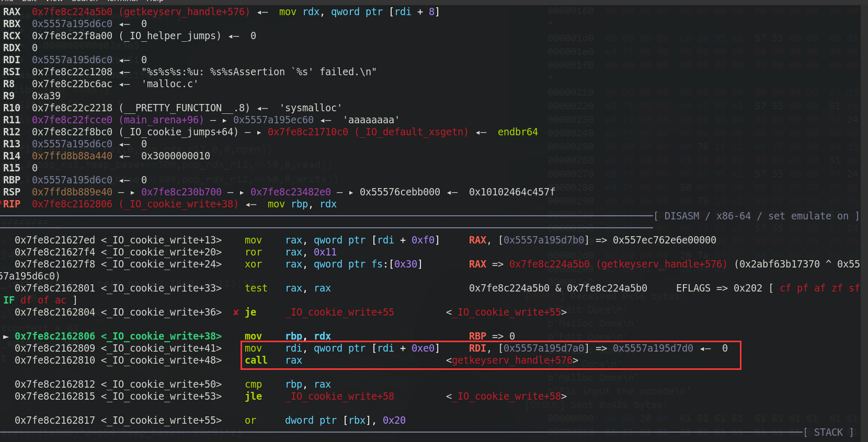Select the 'malloc.c' string

(170, 84)
